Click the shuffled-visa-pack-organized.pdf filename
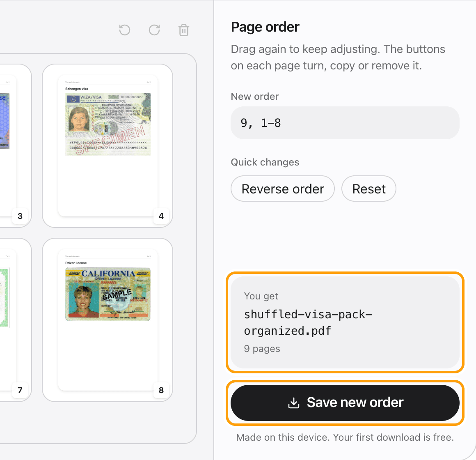Screen dimensions: 476x460 (308, 322)
